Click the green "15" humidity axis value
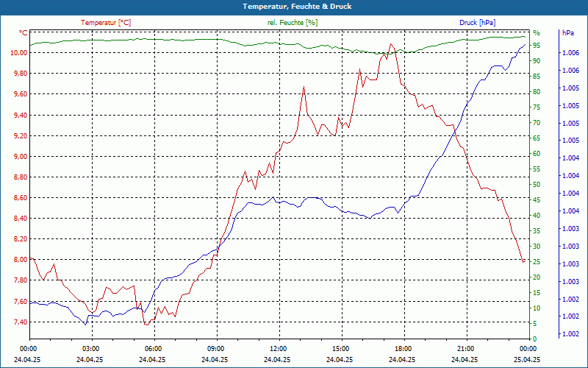The height and width of the screenshot is (368, 588). click(x=537, y=293)
